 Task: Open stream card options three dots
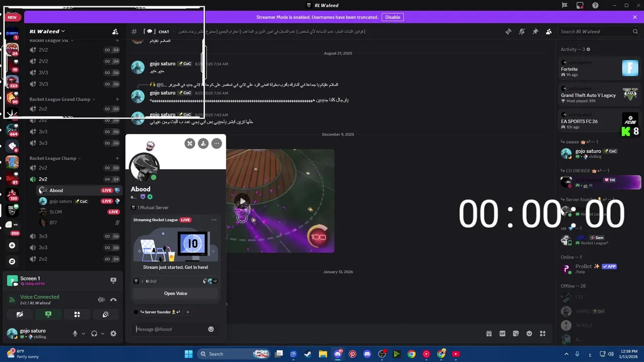pyautogui.click(x=214, y=220)
